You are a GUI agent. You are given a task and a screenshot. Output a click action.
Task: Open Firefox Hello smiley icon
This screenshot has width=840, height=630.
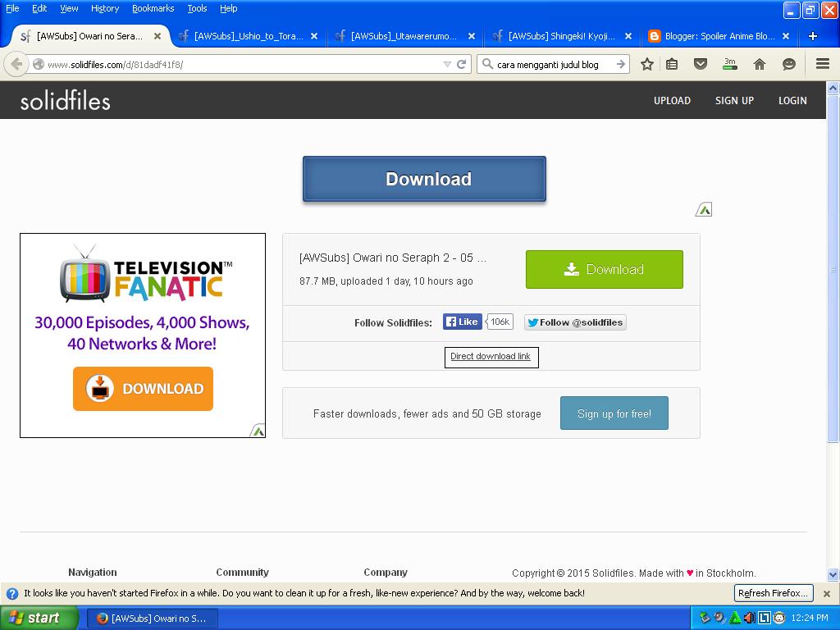[x=788, y=64]
